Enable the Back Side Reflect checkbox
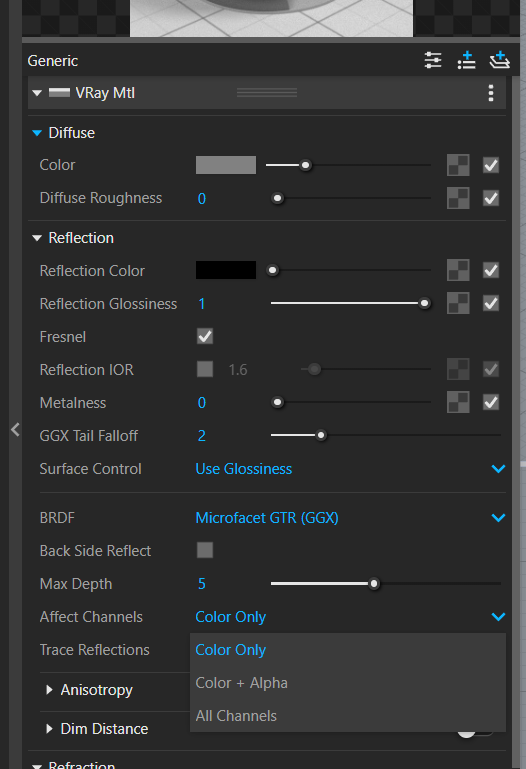The image size is (526, 769). 205,550
